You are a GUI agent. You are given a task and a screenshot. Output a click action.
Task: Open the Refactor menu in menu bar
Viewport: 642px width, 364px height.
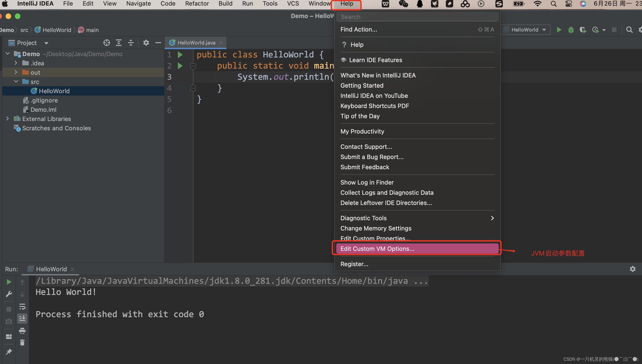tap(197, 3)
